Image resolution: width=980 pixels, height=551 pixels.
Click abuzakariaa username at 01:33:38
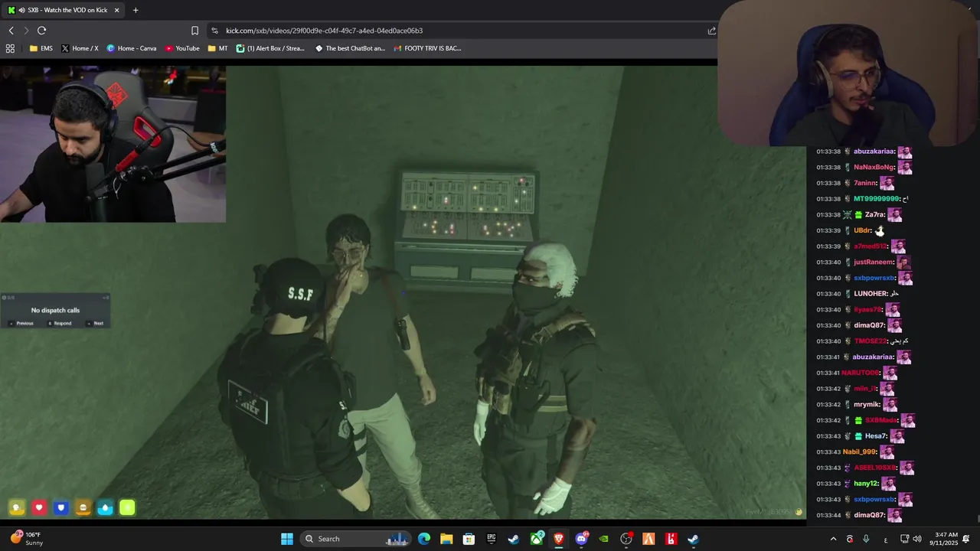point(874,152)
